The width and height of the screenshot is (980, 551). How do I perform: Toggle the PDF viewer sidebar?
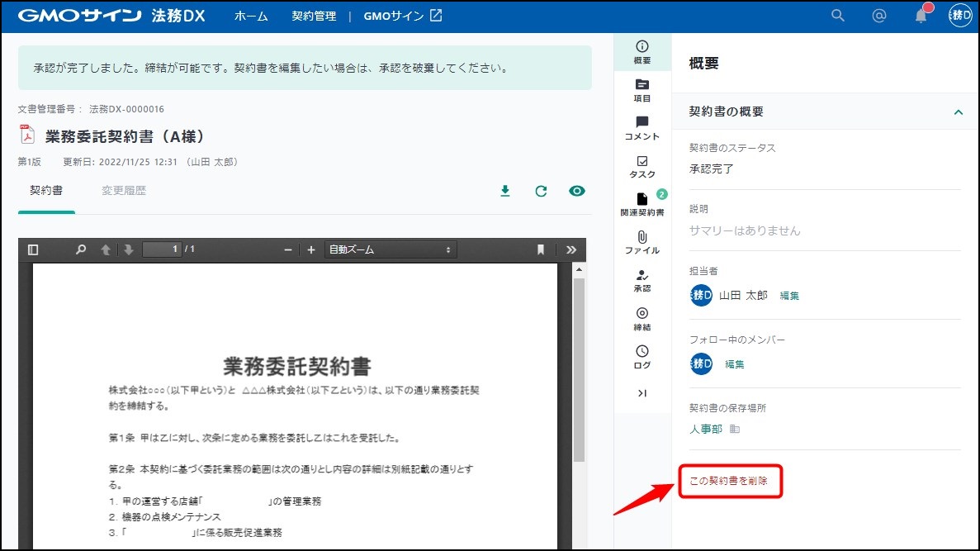coord(33,249)
